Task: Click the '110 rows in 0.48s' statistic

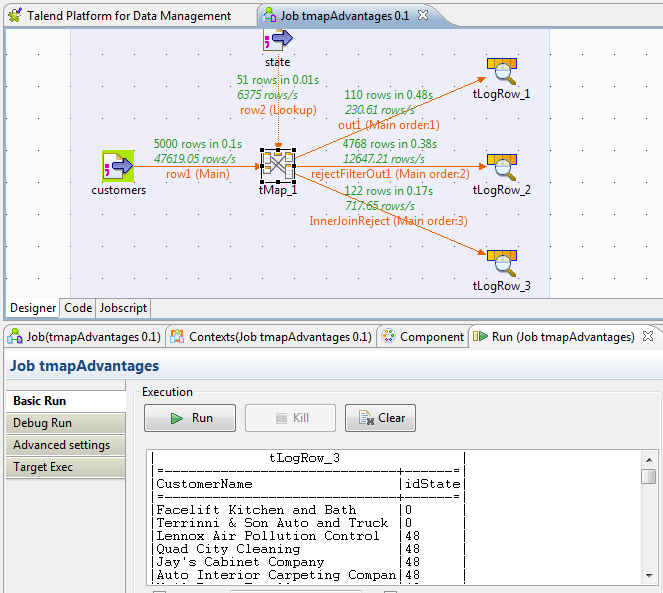Action: point(388,95)
